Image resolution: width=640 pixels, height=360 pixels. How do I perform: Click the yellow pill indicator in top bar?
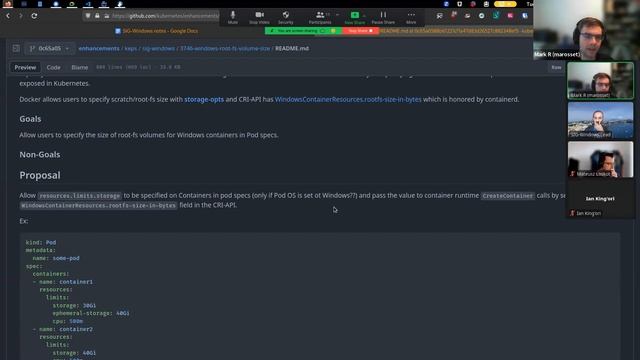click(x=505, y=4)
